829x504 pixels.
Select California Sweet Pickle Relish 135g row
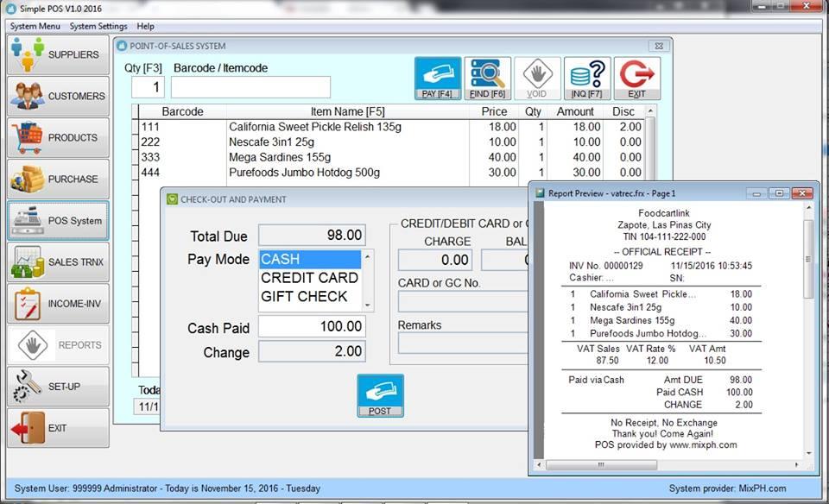(x=391, y=127)
